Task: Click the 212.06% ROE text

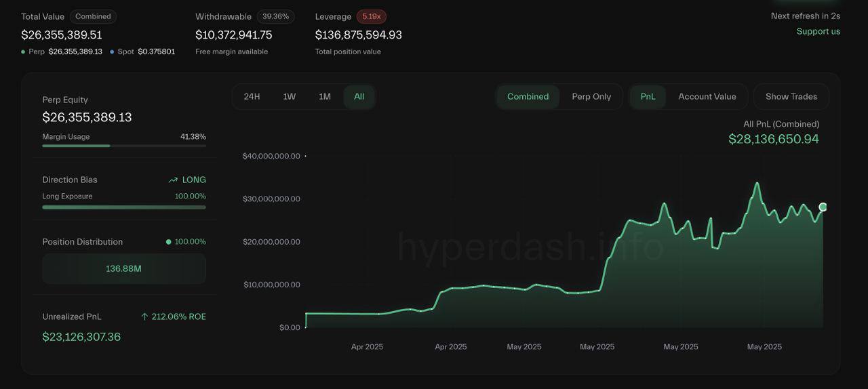Action: [179, 316]
